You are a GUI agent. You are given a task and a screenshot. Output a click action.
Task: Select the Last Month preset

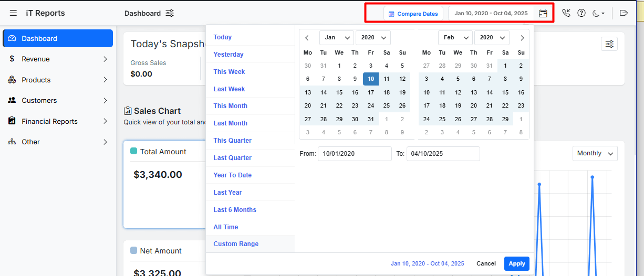point(250,123)
